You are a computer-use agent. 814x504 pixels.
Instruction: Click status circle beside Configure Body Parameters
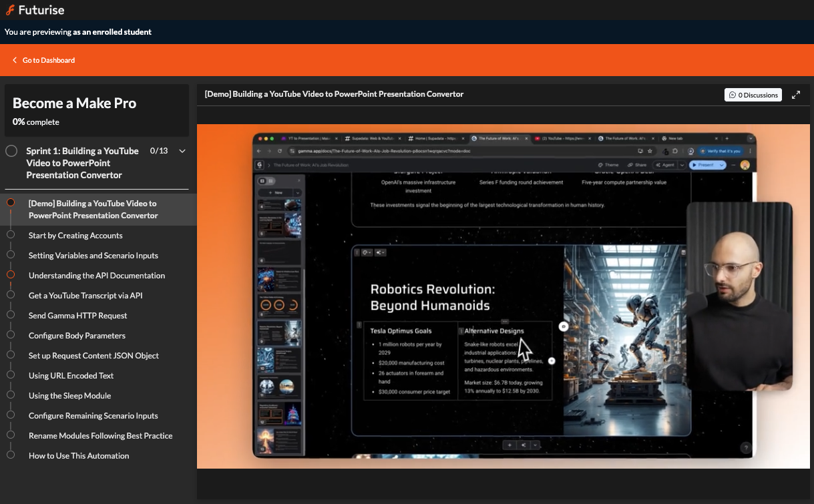[10, 335]
